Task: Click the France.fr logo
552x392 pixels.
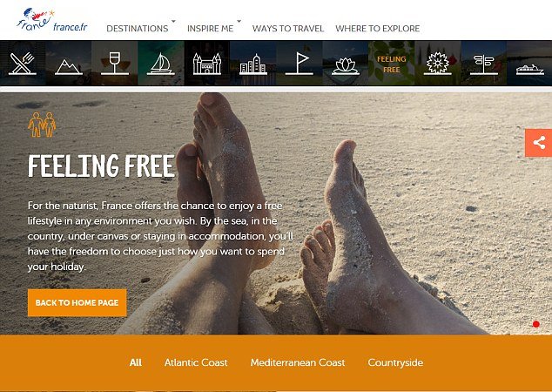Action: coord(51,20)
